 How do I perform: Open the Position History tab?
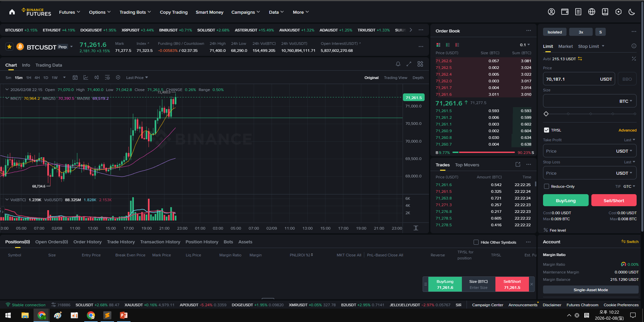pyautogui.click(x=202, y=242)
